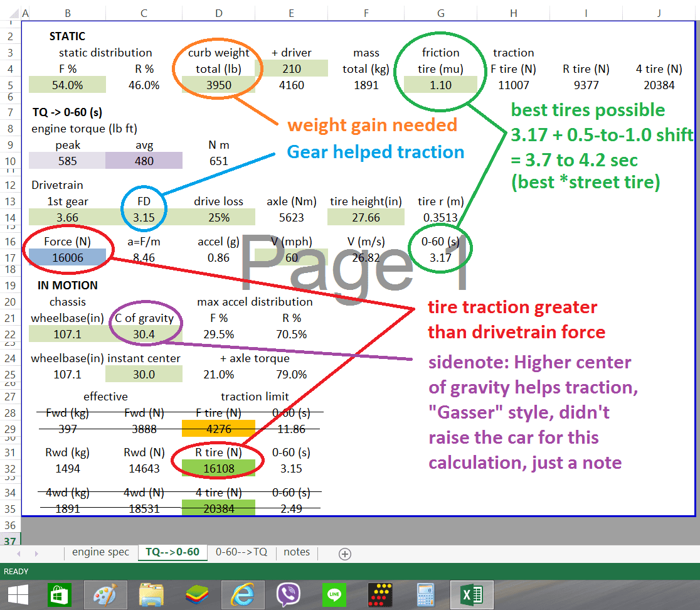The image size is (700, 610).
Task: Open the red-yellow dots app on taskbar
Action: (380, 595)
